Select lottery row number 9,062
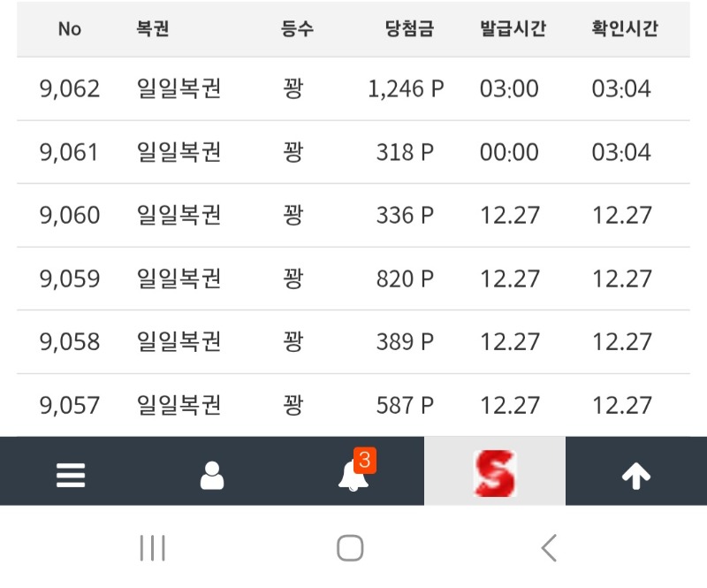 click(x=70, y=88)
